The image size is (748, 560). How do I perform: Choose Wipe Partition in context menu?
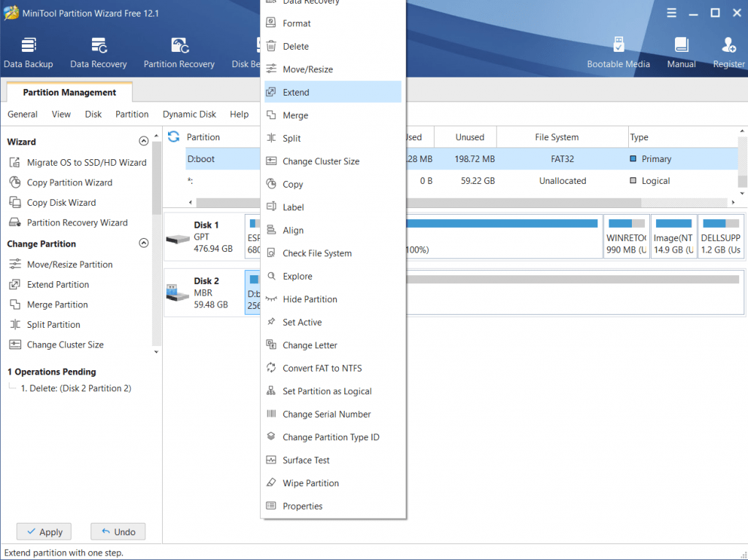(x=333, y=483)
